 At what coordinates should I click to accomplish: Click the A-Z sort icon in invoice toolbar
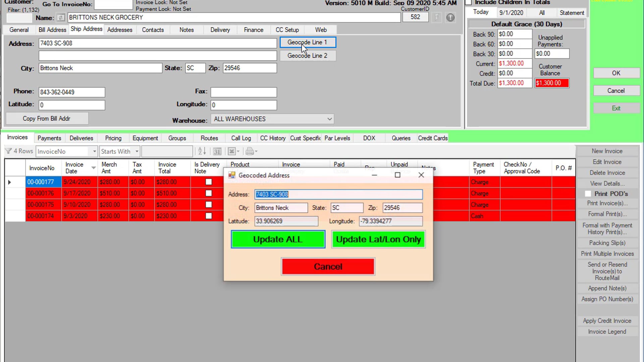click(x=202, y=152)
